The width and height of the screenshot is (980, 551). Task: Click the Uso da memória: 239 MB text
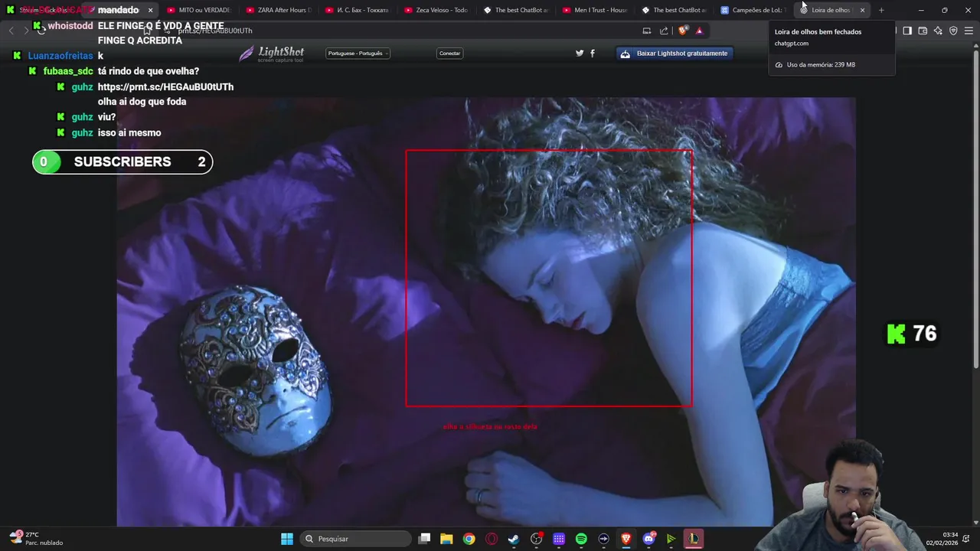(x=821, y=65)
